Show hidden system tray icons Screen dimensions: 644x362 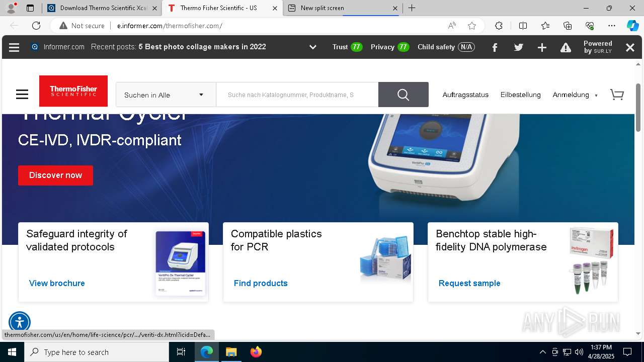pyautogui.click(x=542, y=352)
